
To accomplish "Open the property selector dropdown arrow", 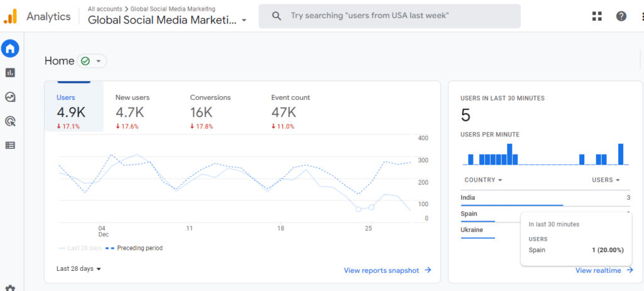I will pos(244,20).
